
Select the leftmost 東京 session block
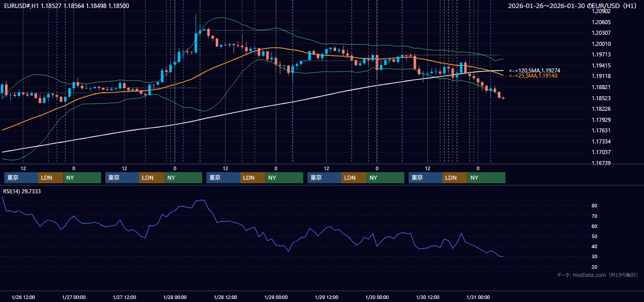click(x=21, y=178)
